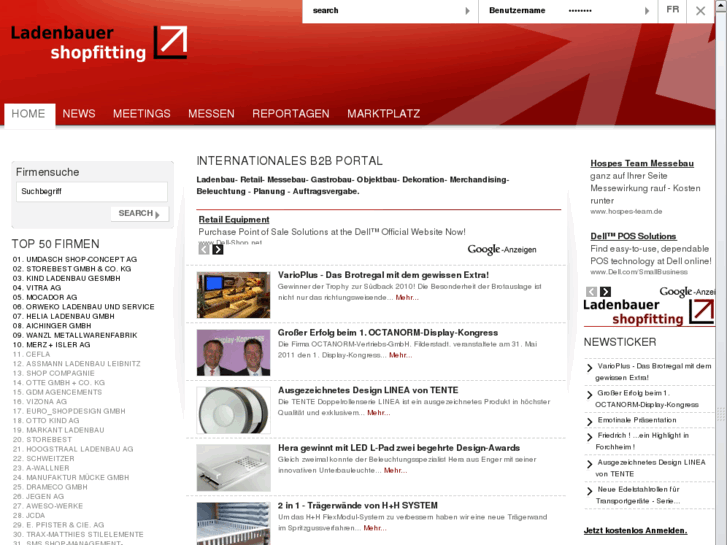Open 08. AICHINGER GMBH
Image resolution: width=727 pixels, height=545 pixels.
coord(52,326)
